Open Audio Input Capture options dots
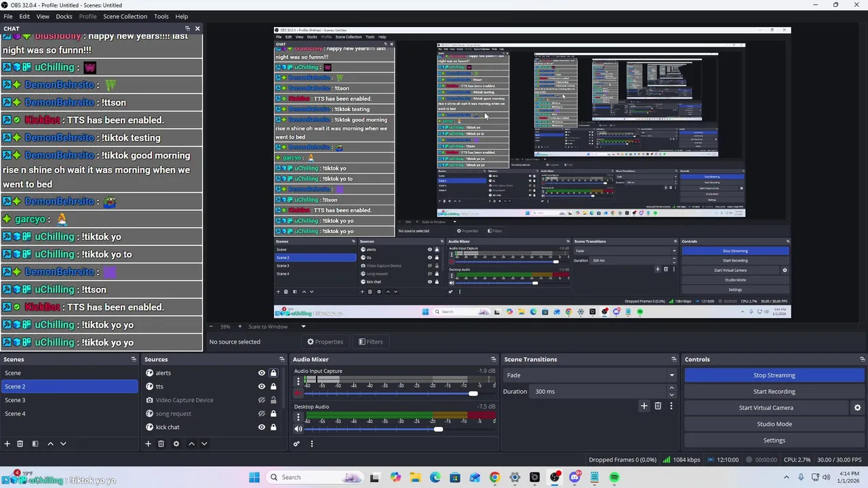The width and height of the screenshot is (868, 488). [298, 382]
